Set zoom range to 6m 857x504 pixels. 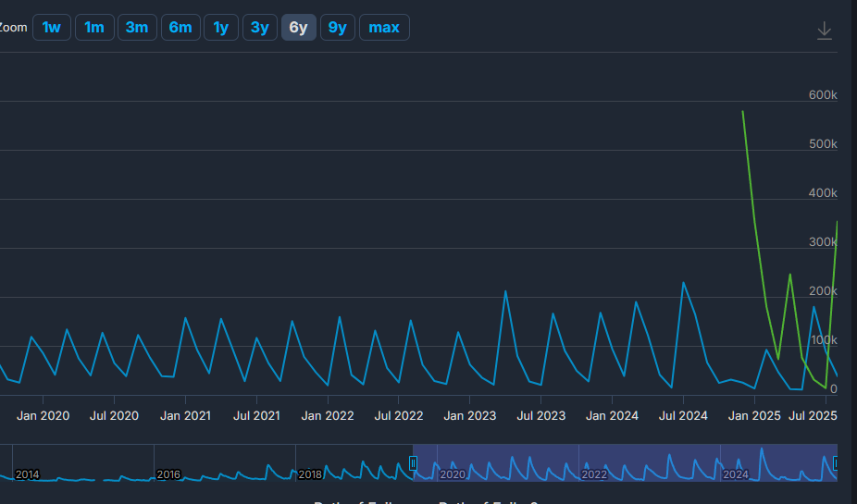[x=180, y=28]
